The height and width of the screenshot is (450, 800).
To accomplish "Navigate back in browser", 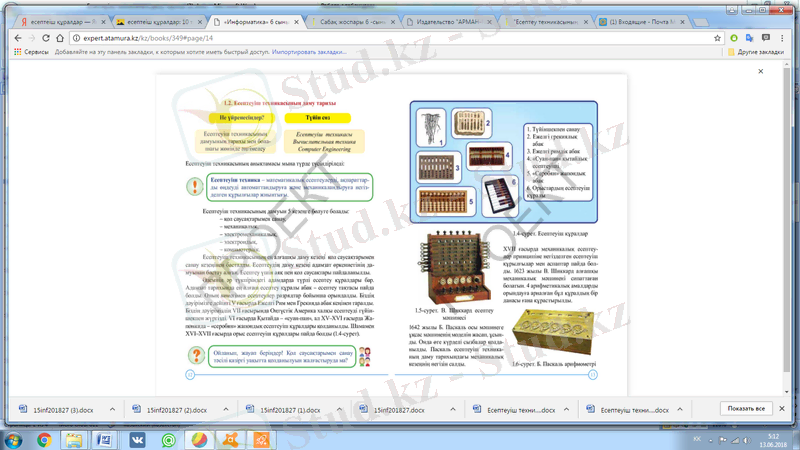I will pos(12,35).
